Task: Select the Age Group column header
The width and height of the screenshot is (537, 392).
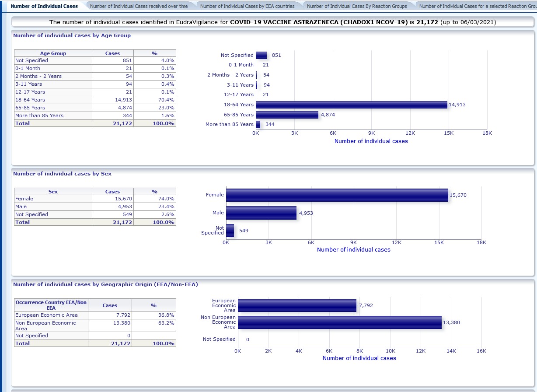Action: (53, 53)
